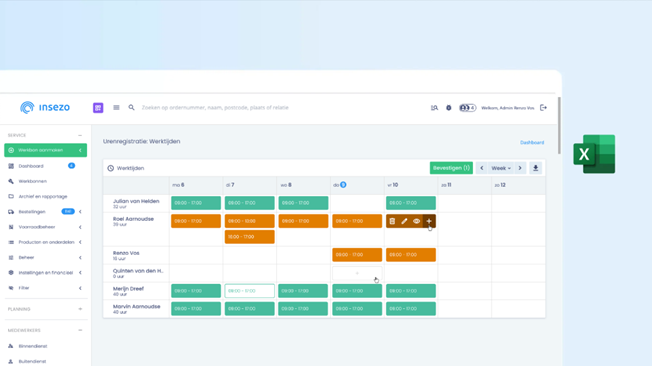Click the search magnifier icon
Screen dimensions: 652x366
131,108
